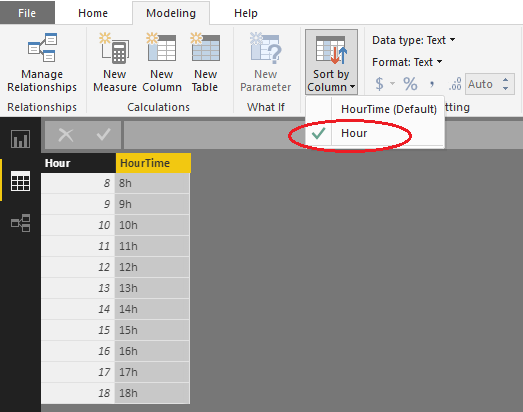
Task: Open Manage Relationships dialog
Action: (42, 63)
